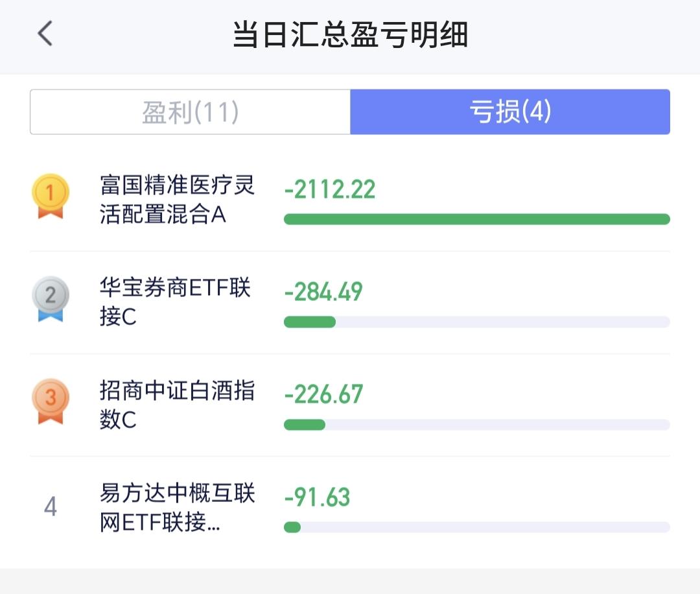Click the rank number 4 label
The height and width of the screenshot is (594, 700).
point(50,506)
